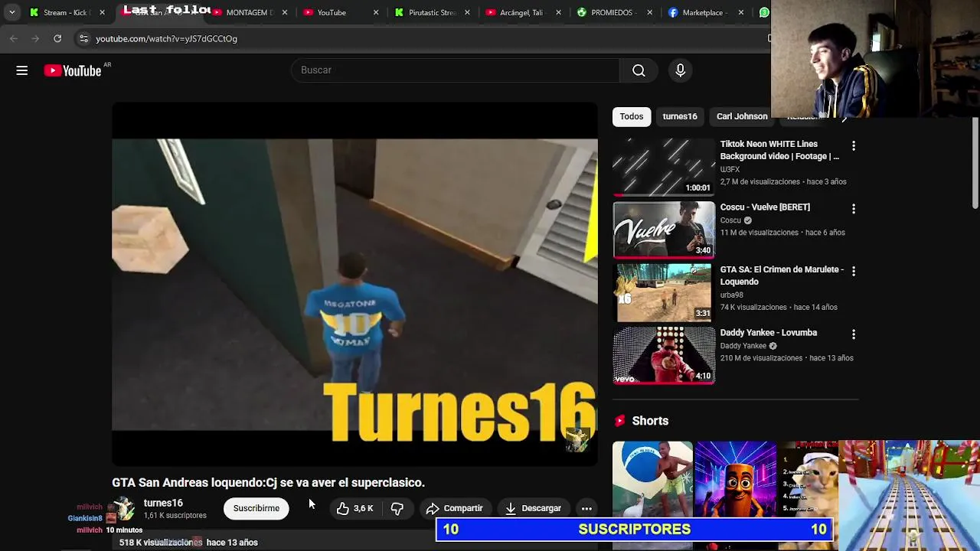Switch to the YouTube tab

click(341, 12)
